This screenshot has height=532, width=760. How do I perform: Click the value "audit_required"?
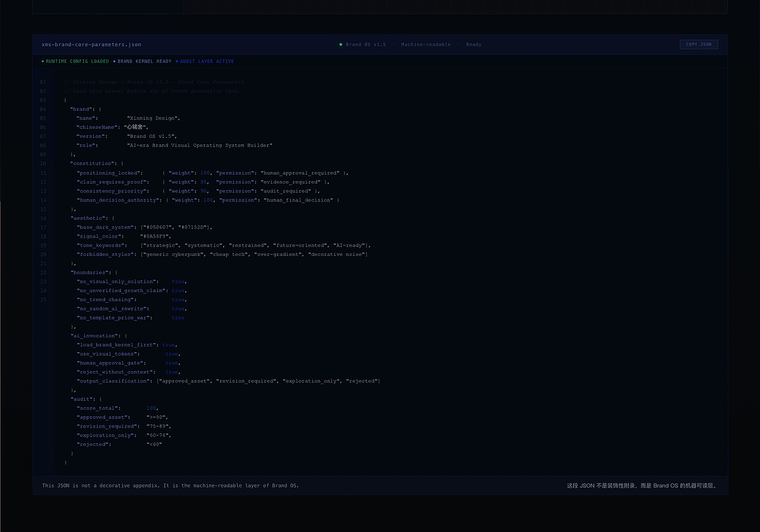tap(285, 191)
